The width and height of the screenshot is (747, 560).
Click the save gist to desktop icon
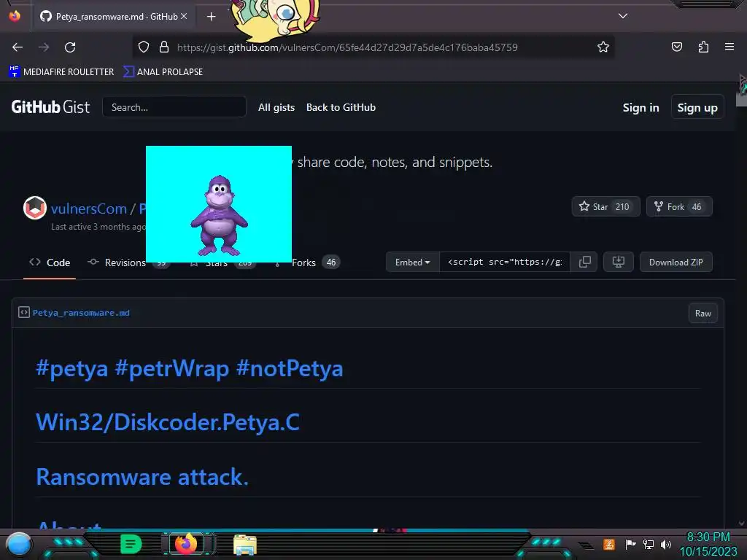619,262
